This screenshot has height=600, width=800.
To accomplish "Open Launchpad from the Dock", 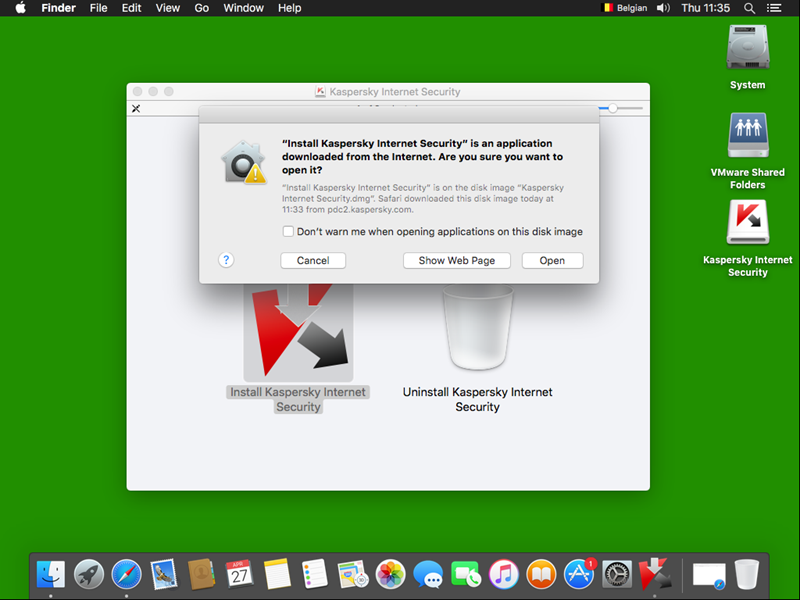I will [x=88, y=574].
